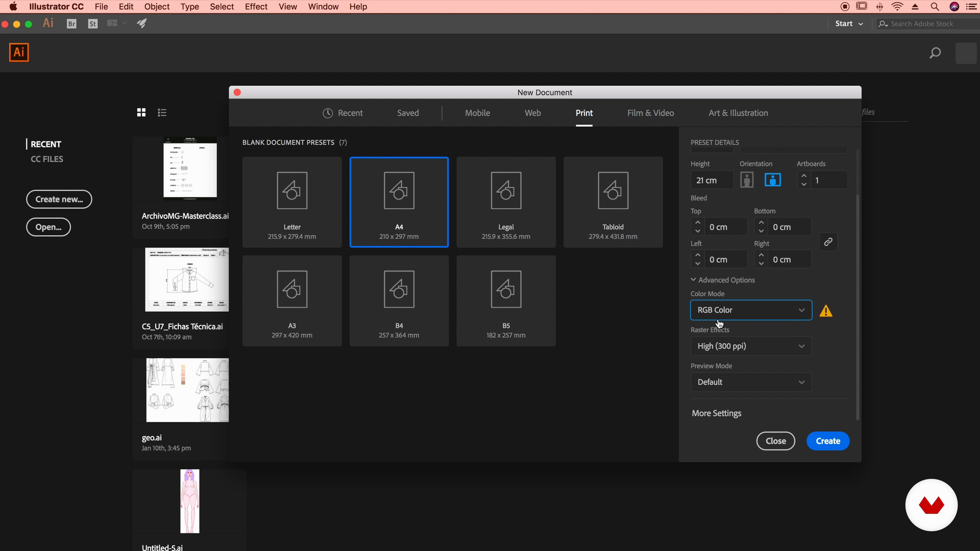Click More Settings
The height and width of the screenshot is (551, 980).
pos(717,413)
